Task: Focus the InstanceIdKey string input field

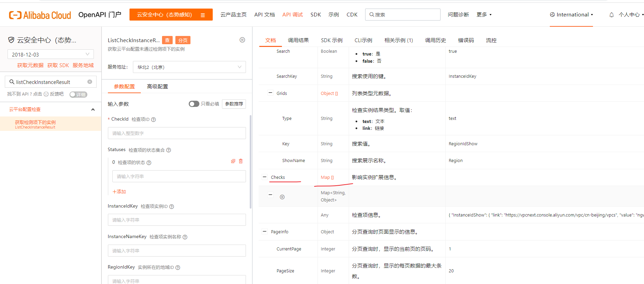Action: (x=177, y=220)
